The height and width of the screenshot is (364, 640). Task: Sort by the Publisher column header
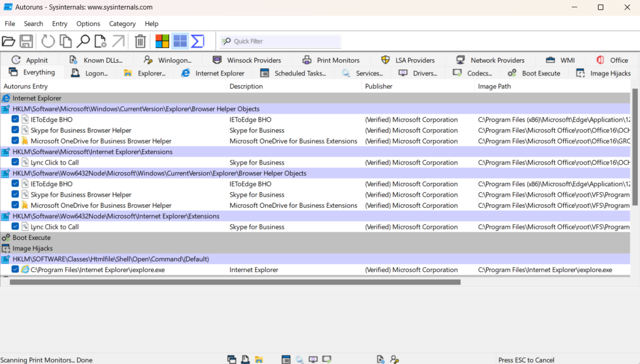pyautogui.click(x=418, y=86)
